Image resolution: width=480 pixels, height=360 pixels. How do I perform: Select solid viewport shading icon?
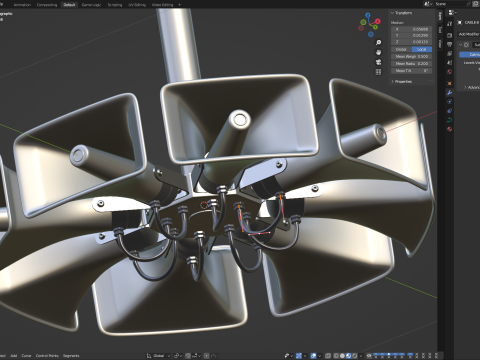tap(342, 356)
